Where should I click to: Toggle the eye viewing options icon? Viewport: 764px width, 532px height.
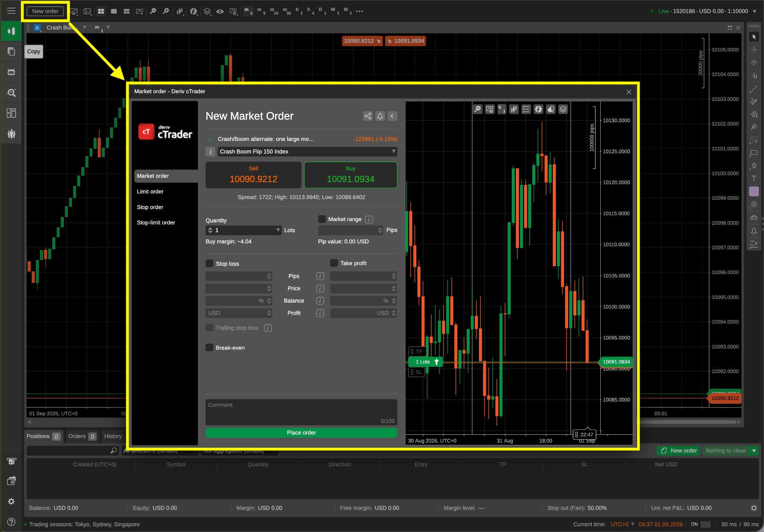(x=220, y=12)
